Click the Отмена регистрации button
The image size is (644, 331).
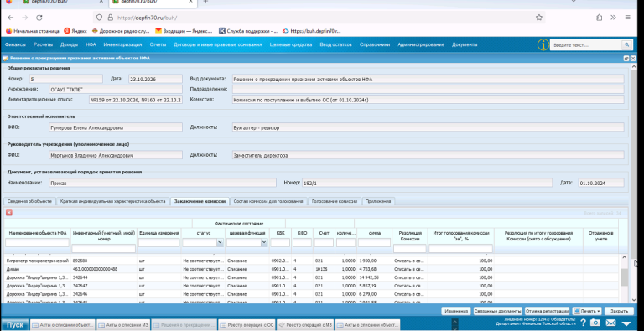(547, 311)
